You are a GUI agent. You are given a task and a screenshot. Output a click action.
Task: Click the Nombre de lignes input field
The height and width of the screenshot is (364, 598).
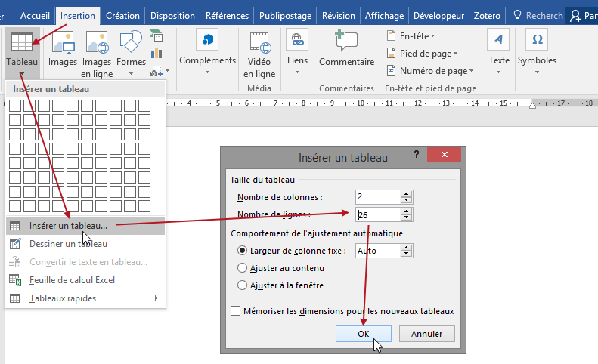click(x=378, y=214)
